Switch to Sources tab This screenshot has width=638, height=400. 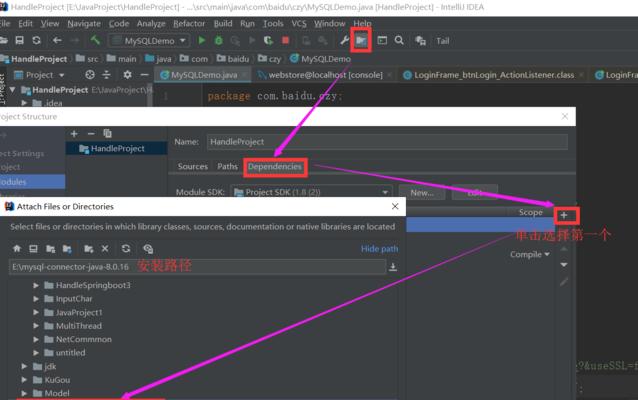193,166
